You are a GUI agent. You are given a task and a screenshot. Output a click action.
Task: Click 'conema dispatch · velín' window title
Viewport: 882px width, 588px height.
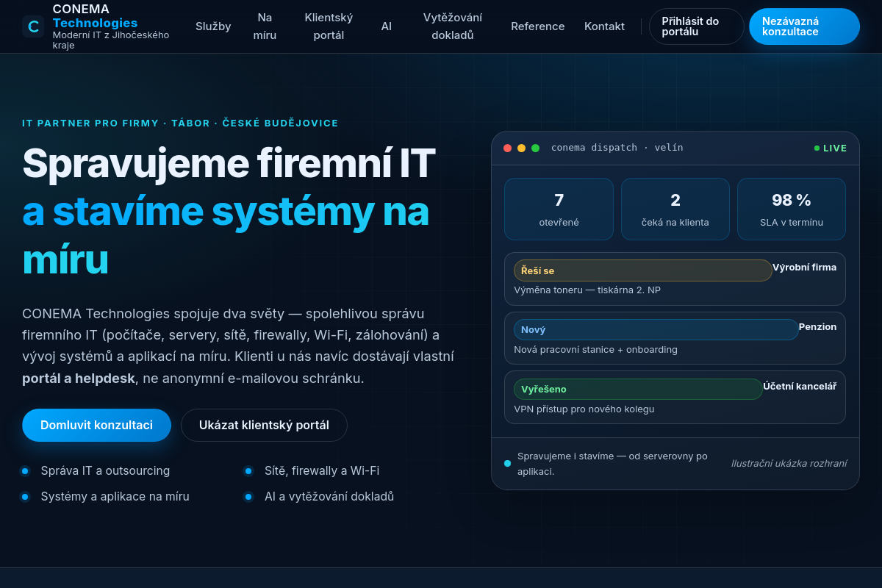[x=617, y=148]
